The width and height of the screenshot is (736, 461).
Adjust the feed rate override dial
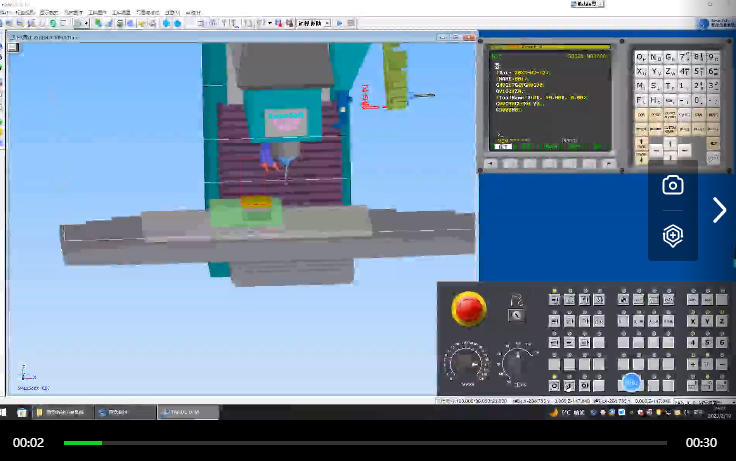[x=466, y=363]
